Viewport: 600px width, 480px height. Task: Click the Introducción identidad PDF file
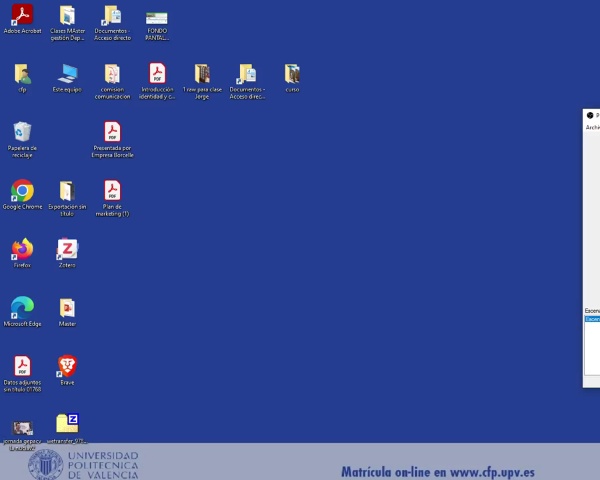coord(157,74)
